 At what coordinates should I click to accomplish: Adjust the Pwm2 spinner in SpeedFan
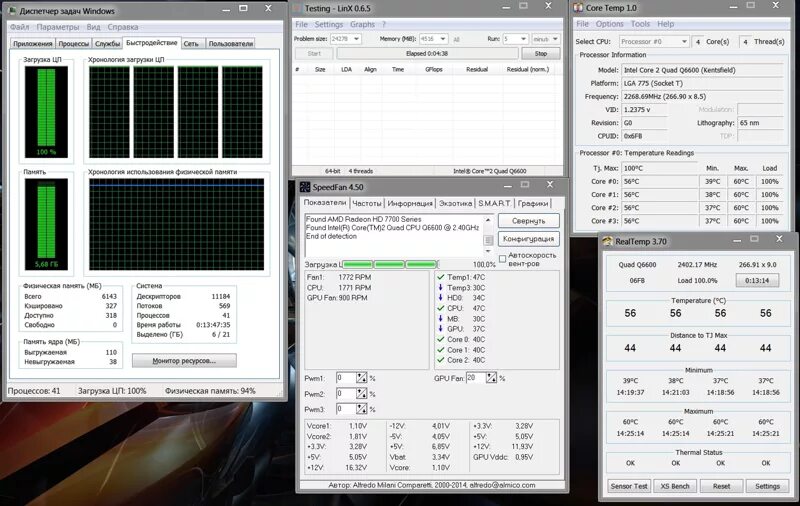361,394
